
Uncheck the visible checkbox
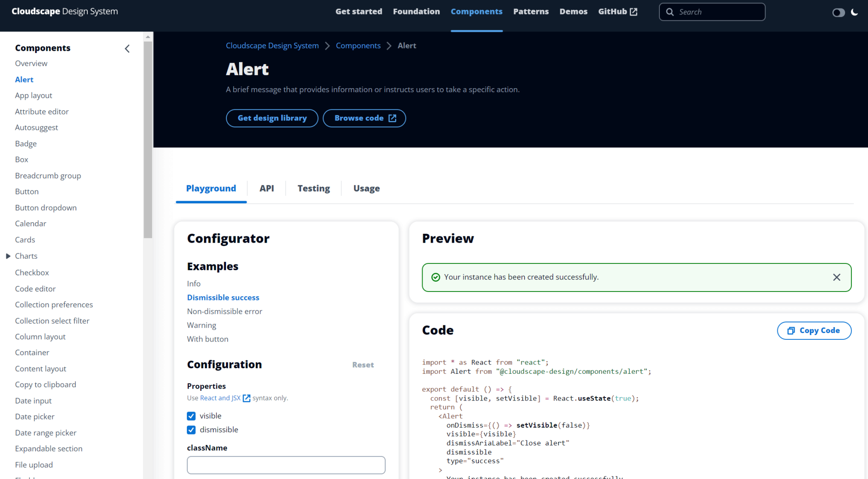point(191,416)
